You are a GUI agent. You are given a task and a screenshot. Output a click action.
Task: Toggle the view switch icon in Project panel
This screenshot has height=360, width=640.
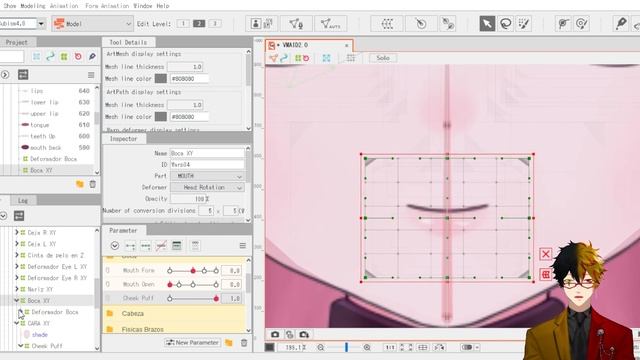pyautogui.click(x=23, y=74)
